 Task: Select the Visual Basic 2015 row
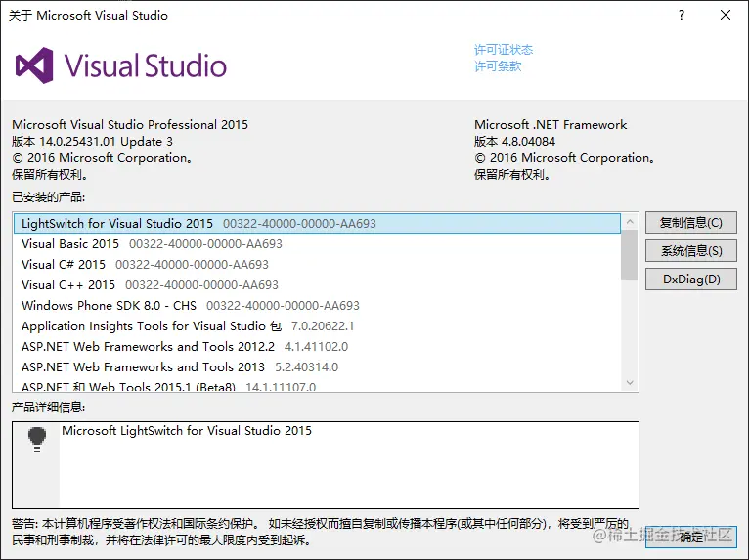tap(317, 244)
